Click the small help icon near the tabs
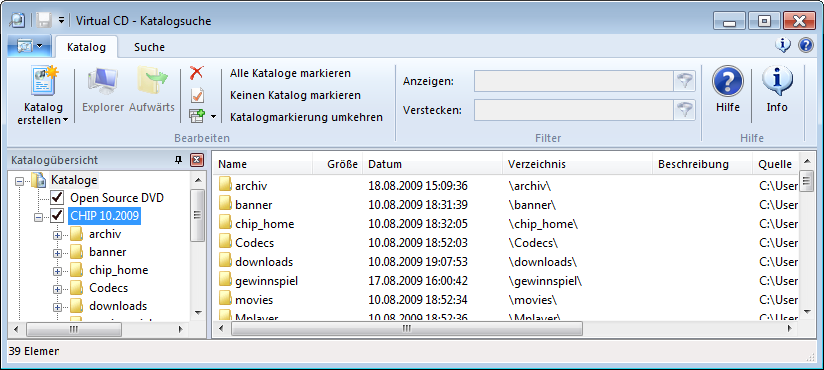 pyautogui.click(x=806, y=46)
